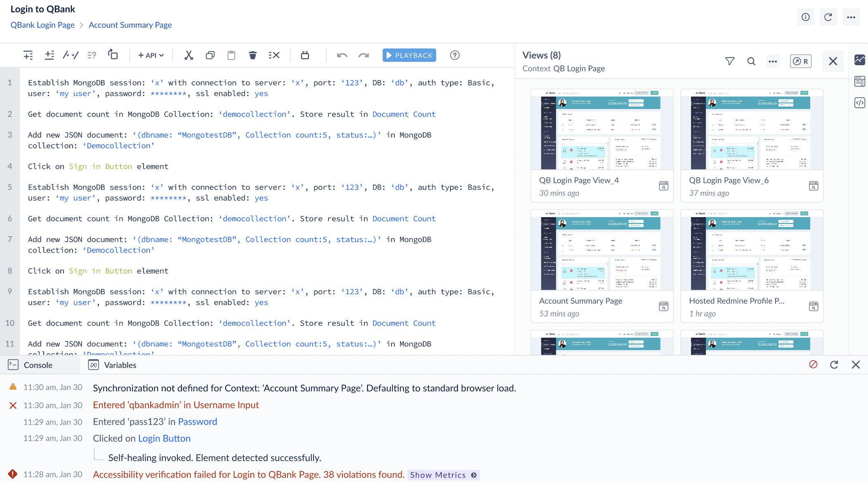Click Show Metrics for accessibility violations
868x483 pixels.
point(443,475)
